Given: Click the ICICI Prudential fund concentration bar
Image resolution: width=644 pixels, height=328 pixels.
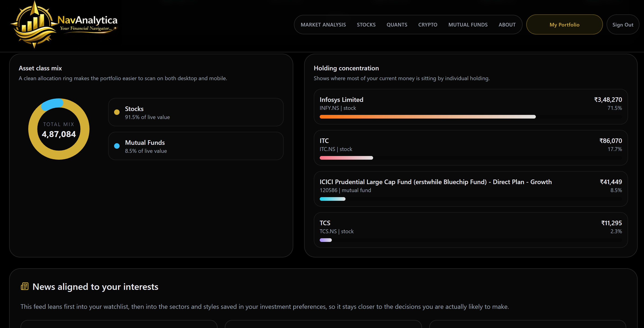Looking at the screenshot, I should (x=332, y=199).
